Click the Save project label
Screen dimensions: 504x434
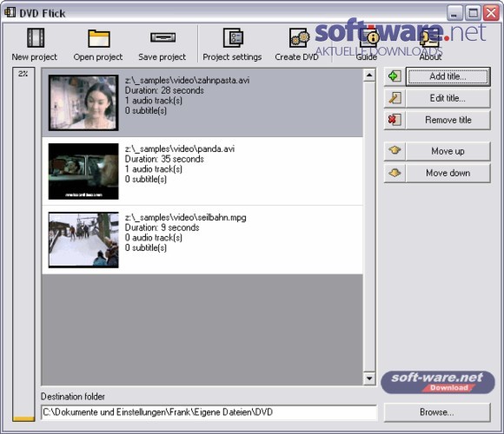point(162,57)
